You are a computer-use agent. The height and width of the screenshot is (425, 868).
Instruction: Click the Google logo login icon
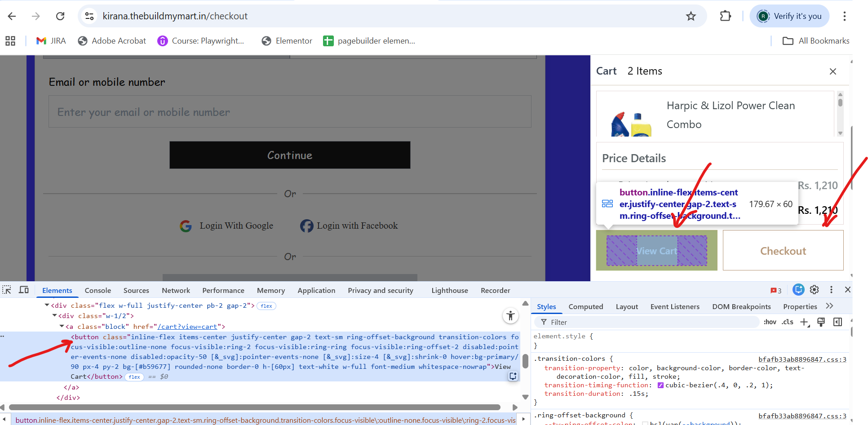point(186,226)
